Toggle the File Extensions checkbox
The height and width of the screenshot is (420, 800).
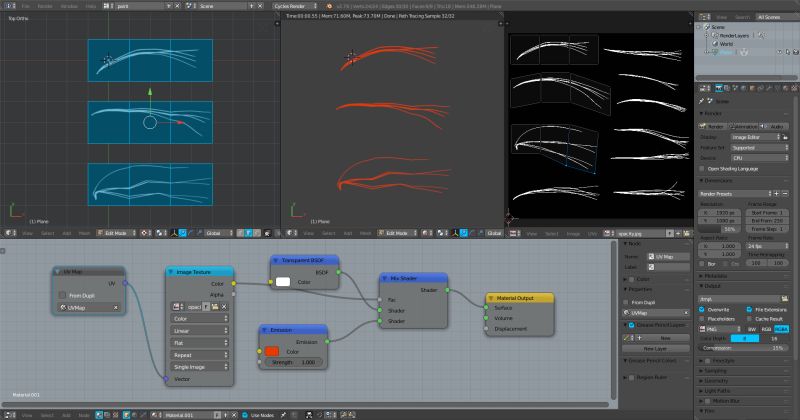[x=749, y=309]
